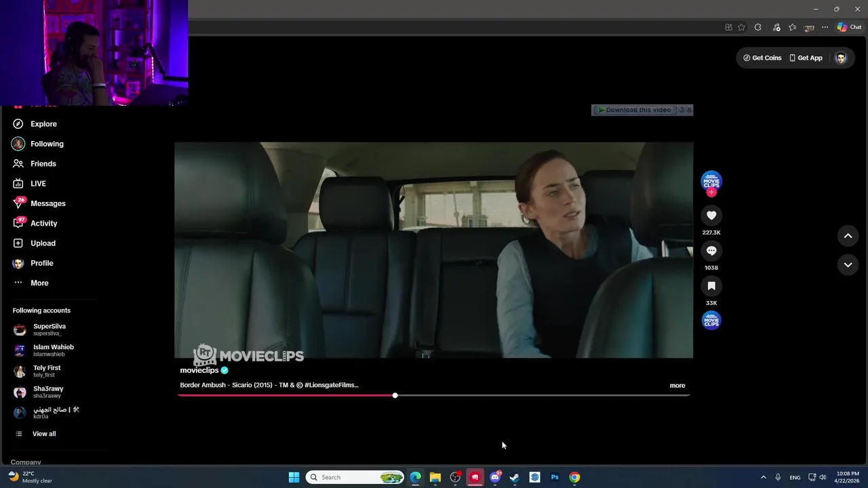Open the SuperSilva account

tap(40, 329)
